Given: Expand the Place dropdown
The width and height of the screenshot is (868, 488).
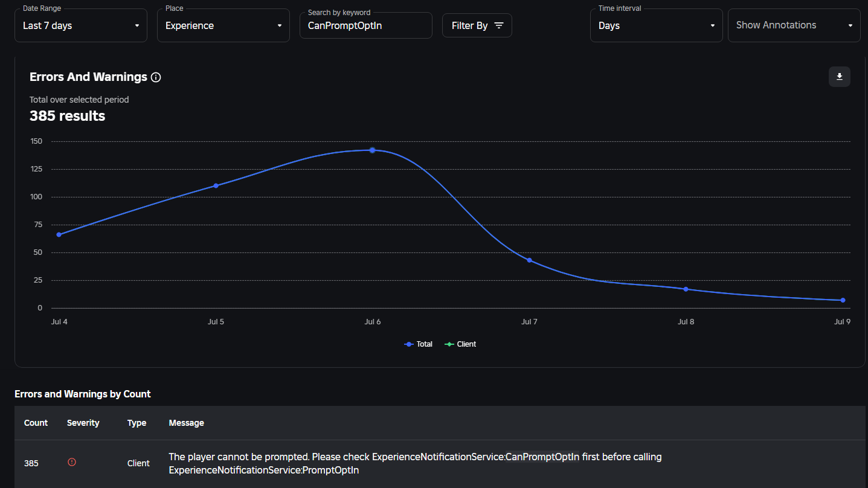Looking at the screenshot, I should click(223, 25).
